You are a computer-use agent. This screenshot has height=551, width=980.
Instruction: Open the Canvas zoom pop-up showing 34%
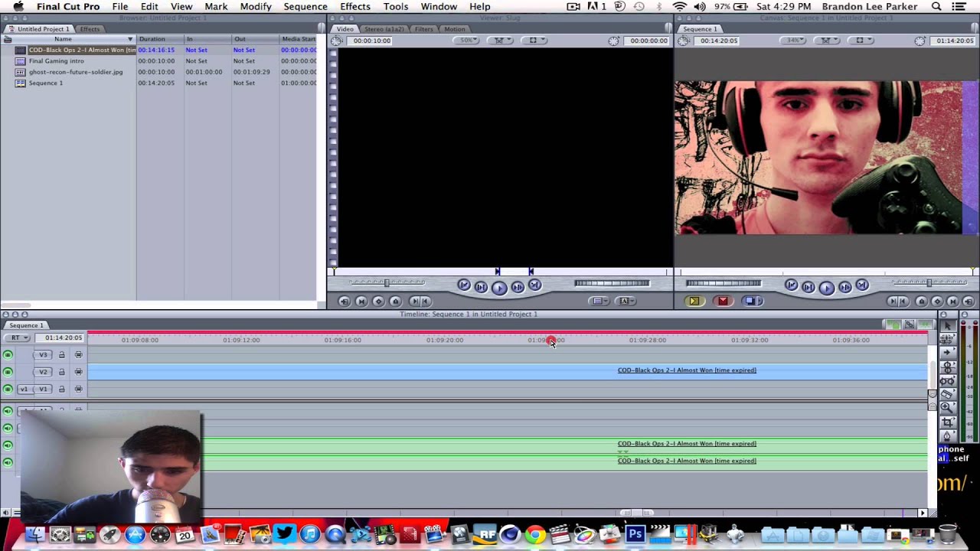click(793, 41)
